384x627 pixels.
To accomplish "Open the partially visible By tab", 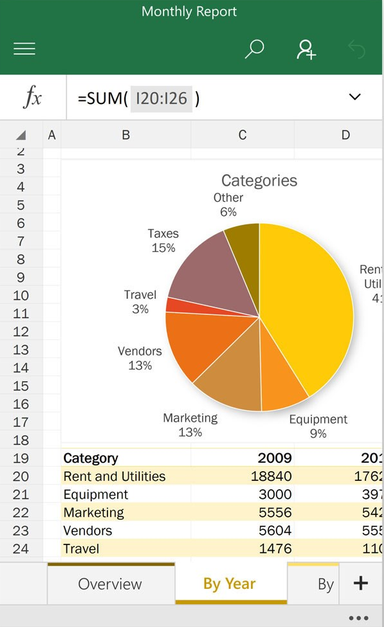I will [x=313, y=583].
